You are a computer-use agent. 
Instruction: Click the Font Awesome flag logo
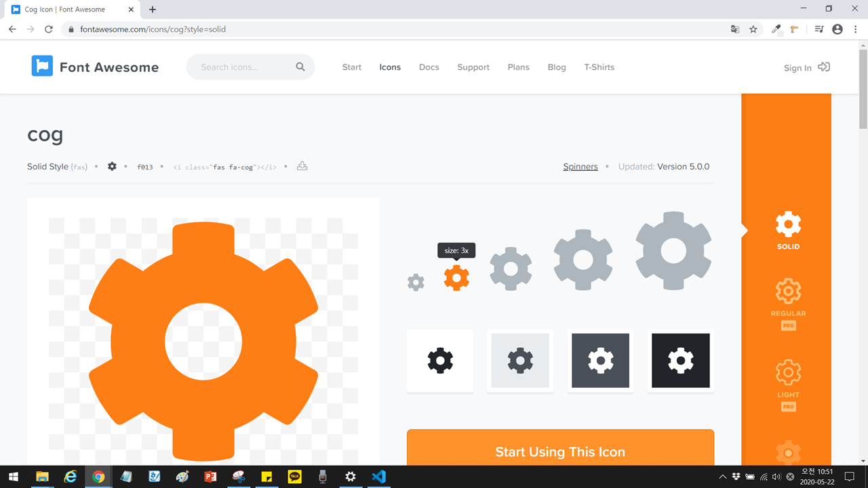tap(42, 66)
